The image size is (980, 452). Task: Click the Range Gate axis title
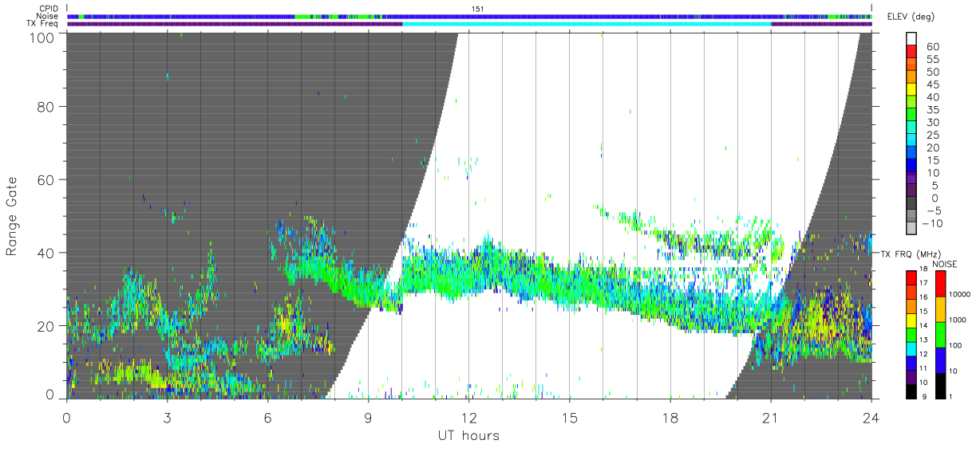(12, 215)
